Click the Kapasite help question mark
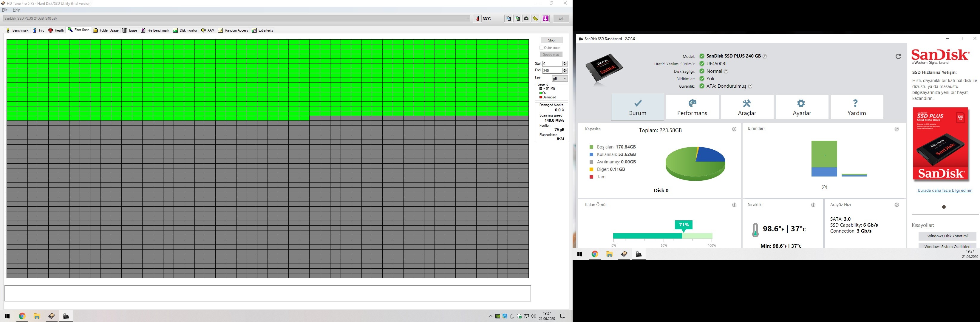This screenshot has height=322, width=980. (x=734, y=129)
